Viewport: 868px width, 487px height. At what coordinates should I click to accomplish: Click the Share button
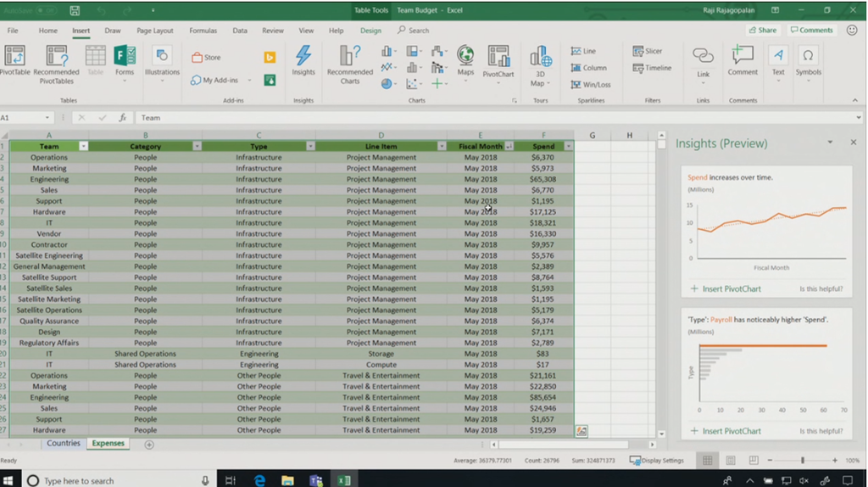click(762, 31)
